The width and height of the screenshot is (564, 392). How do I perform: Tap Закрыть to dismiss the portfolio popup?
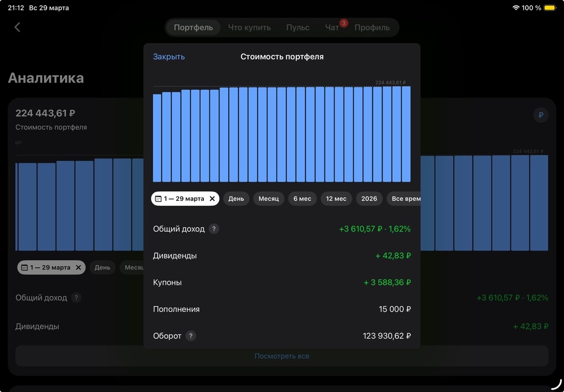(168, 56)
